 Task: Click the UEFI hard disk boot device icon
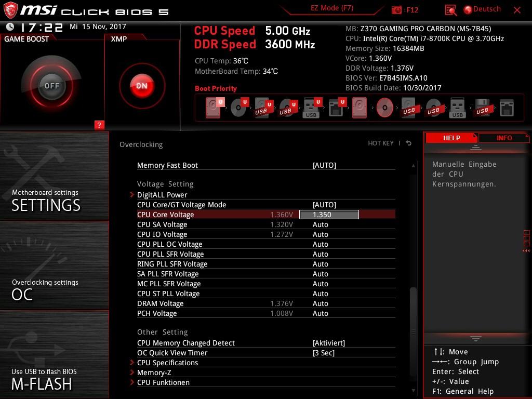(215, 108)
